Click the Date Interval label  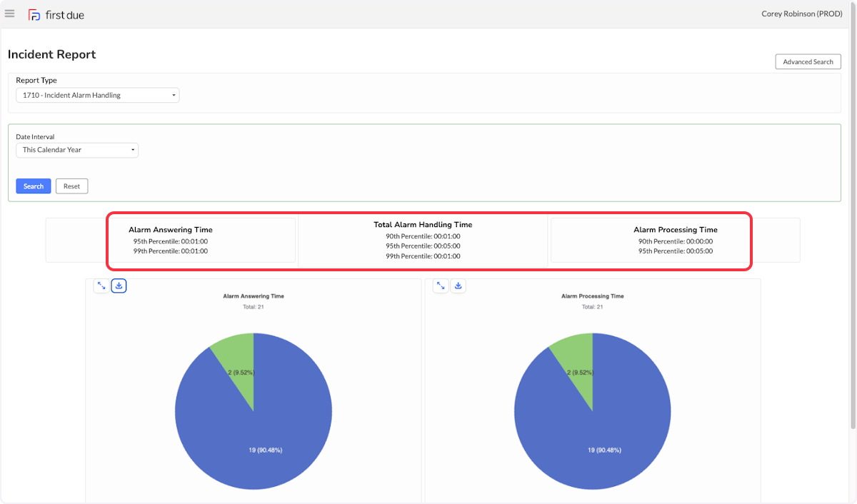(35, 136)
